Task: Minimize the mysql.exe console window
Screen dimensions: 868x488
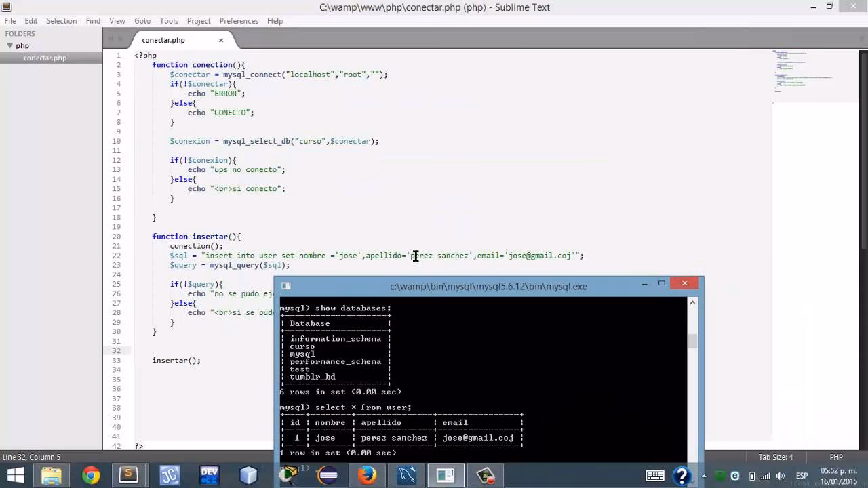Action: tap(644, 285)
